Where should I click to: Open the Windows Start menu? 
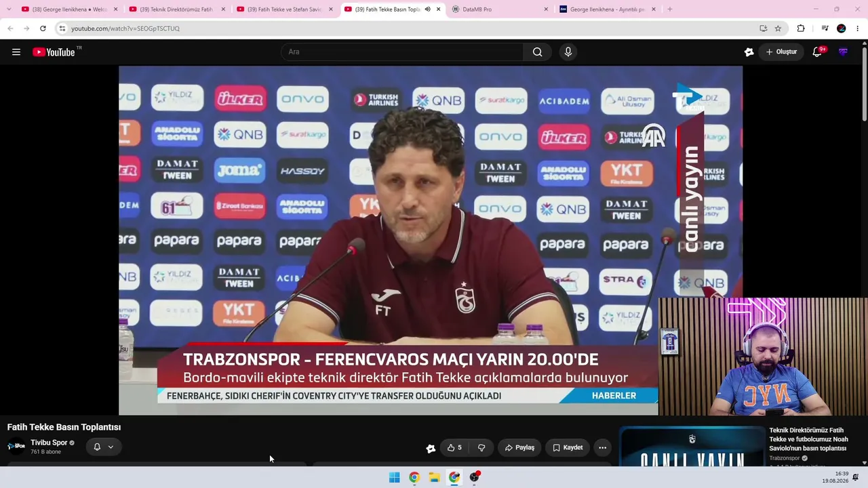[x=394, y=477]
